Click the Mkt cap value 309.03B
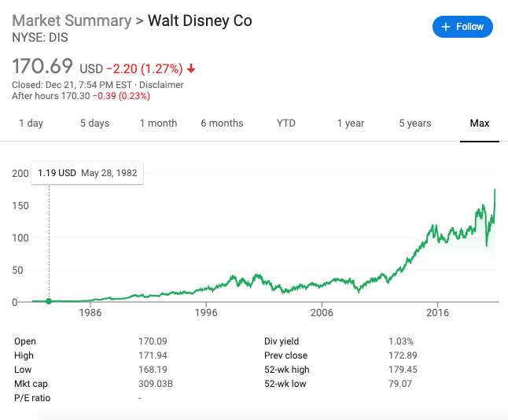This screenshot has width=508, height=420. [155, 384]
